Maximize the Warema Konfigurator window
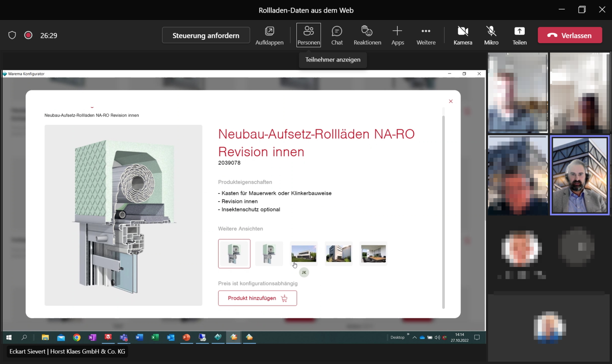Viewport: 612px width, 364px height. click(x=464, y=73)
